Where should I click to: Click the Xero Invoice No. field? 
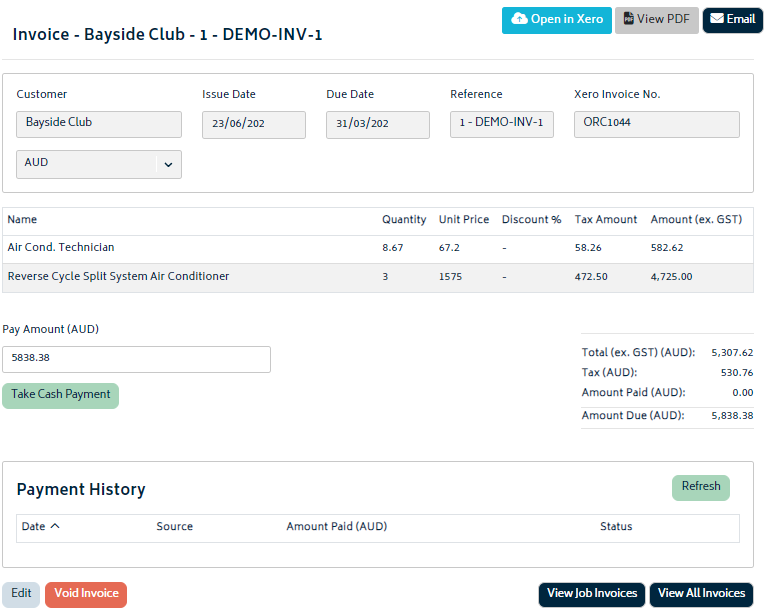pos(656,124)
